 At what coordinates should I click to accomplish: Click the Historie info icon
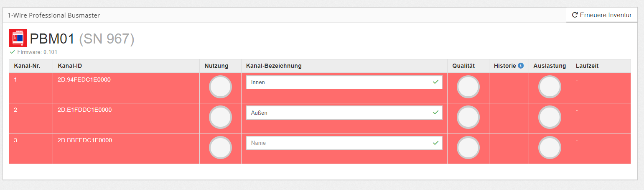[x=521, y=66]
